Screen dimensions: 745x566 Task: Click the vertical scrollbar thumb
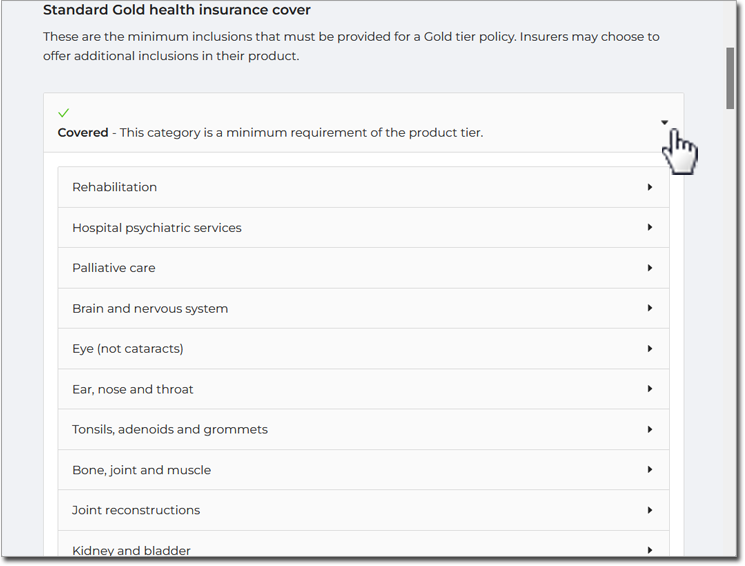tap(730, 78)
